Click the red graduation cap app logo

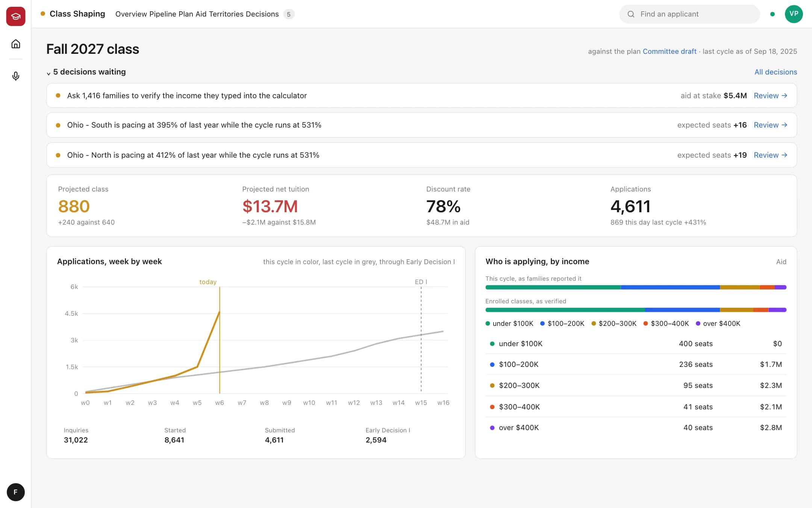16,16
